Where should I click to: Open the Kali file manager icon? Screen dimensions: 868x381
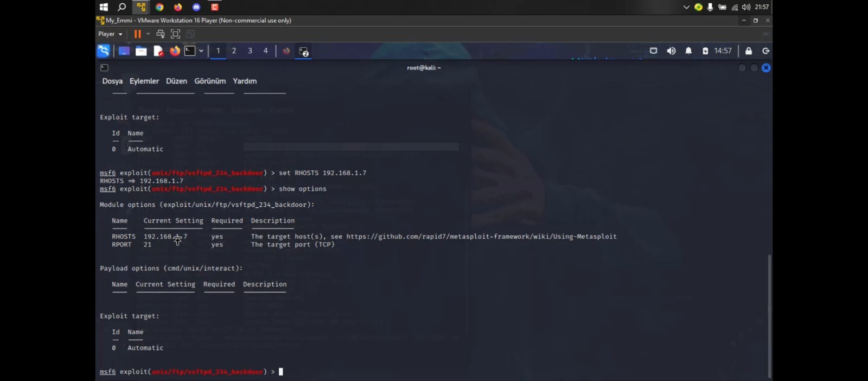pos(141,51)
